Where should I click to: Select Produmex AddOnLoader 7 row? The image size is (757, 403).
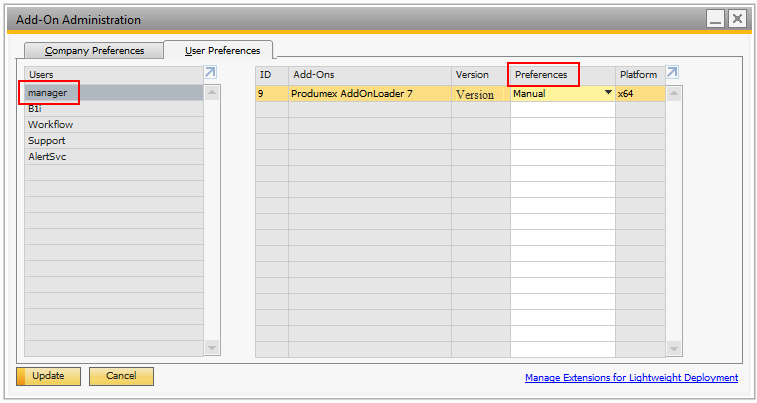[350, 93]
